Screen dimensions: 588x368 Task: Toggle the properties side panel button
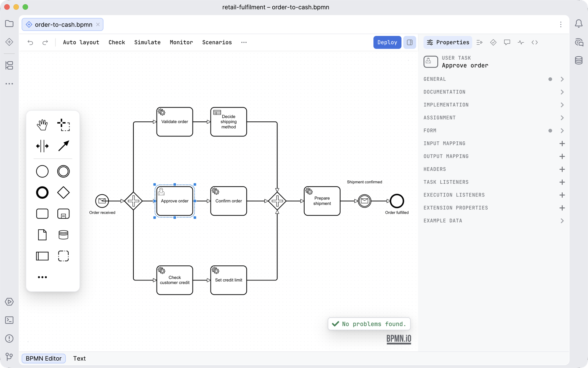coord(410,42)
